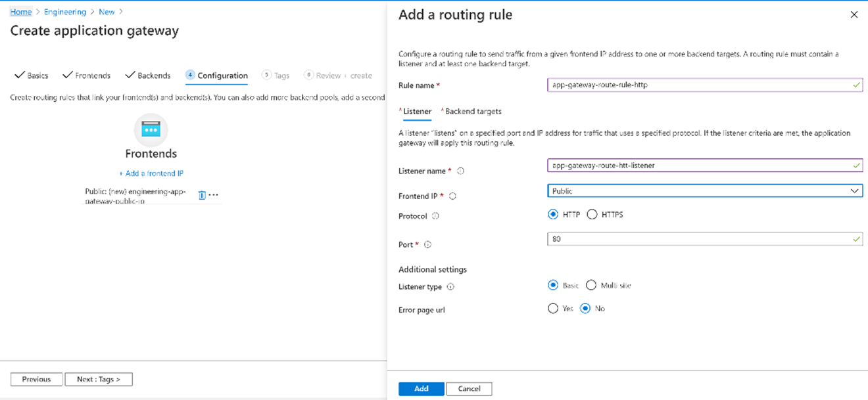Click info icon next to Listener name
Screen dimensions: 868x400
(x=460, y=171)
